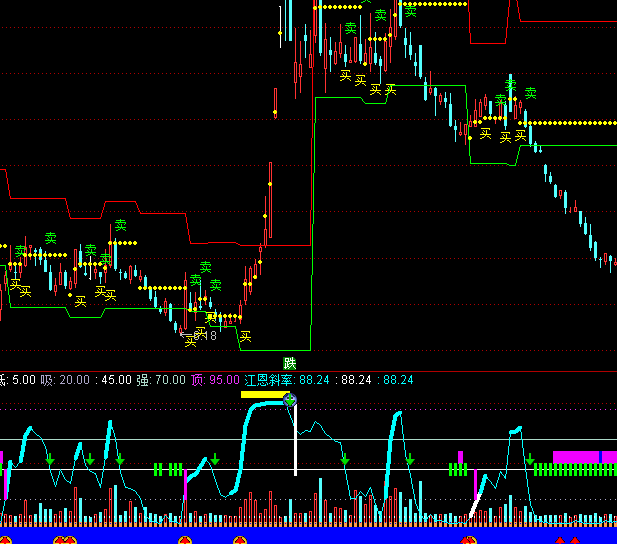
Task: Click the 顶: 95.00 indicator value
Action: (x=215, y=380)
